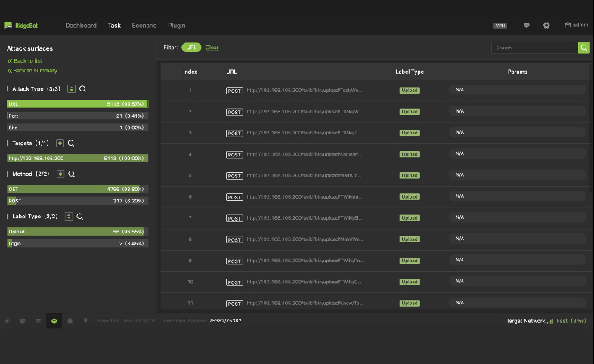Select the bug icon in bottom bar
Image resolution: width=594 pixels, height=364 pixels.
tap(70, 321)
